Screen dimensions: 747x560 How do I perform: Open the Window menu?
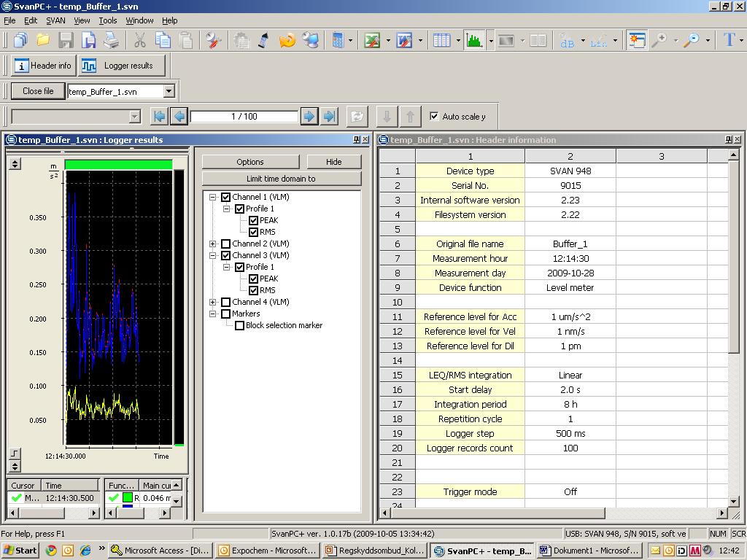coord(139,20)
